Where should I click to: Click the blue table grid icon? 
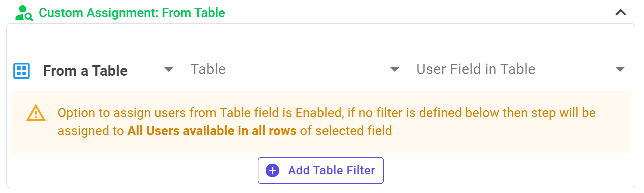22,71
